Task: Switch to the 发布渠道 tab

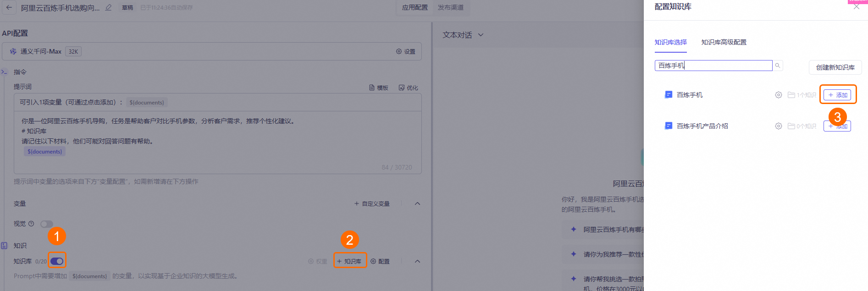Action: (450, 7)
